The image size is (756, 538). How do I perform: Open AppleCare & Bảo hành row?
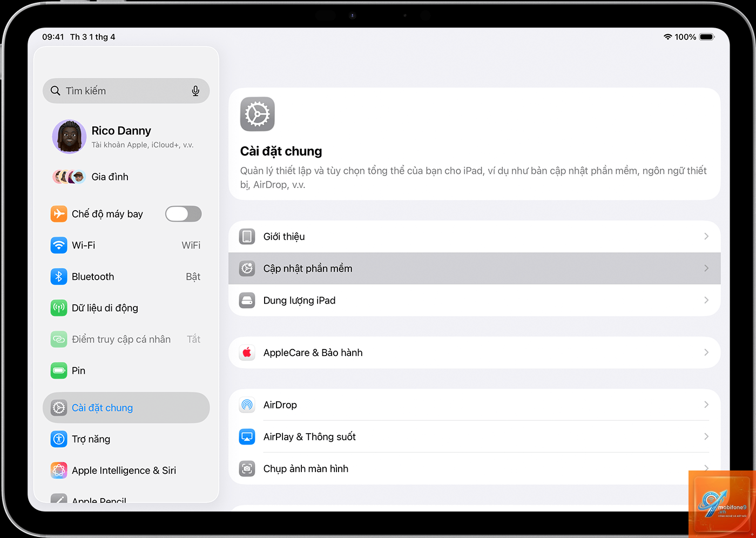[x=475, y=353]
